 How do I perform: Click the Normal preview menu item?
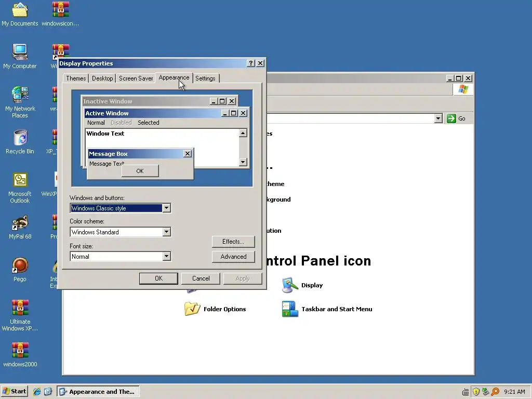(96, 123)
